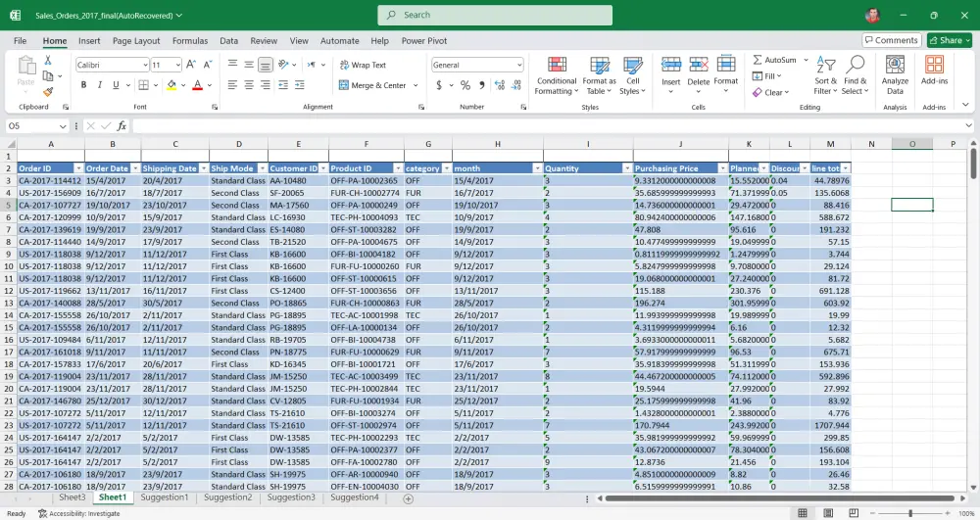
Task: Align text to the top
Action: 232,65
